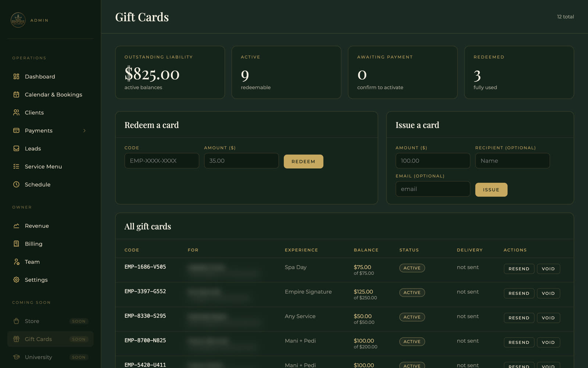Click the Team user icon
This screenshot has height=368, width=588.
point(16,262)
